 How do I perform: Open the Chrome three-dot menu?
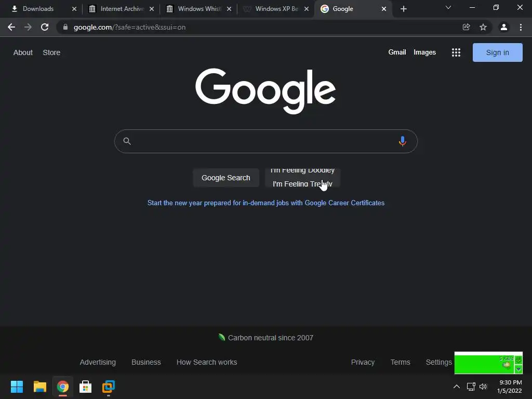pos(521,27)
